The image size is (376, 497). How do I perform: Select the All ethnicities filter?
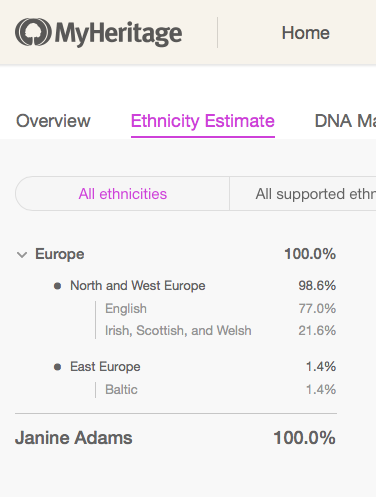[x=122, y=194]
